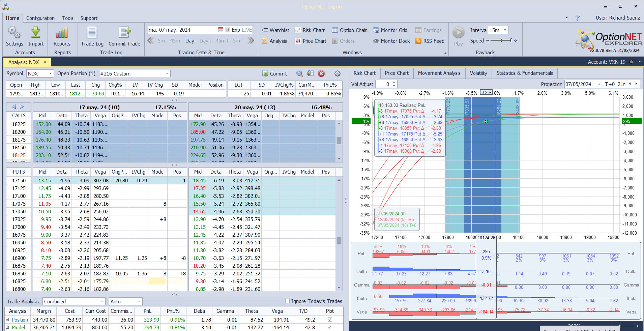Go to next expiration with right arrow
Viewport: 644px width, 331px height.
(x=22, y=107)
